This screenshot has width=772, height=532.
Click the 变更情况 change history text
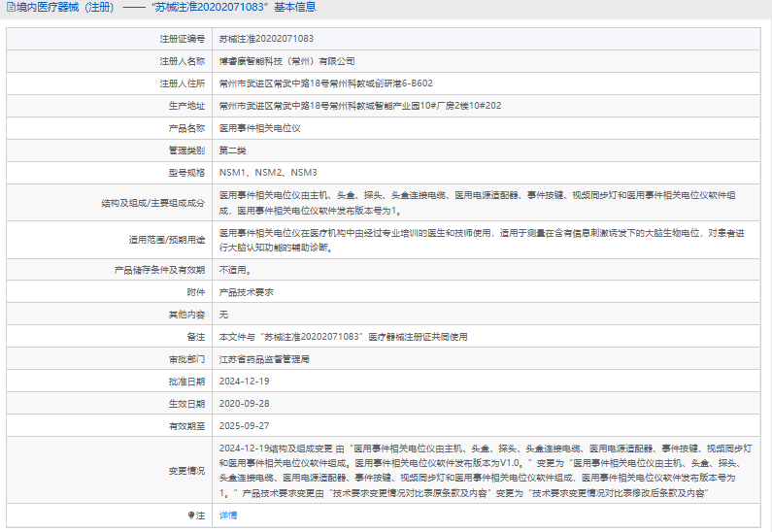click(x=486, y=471)
